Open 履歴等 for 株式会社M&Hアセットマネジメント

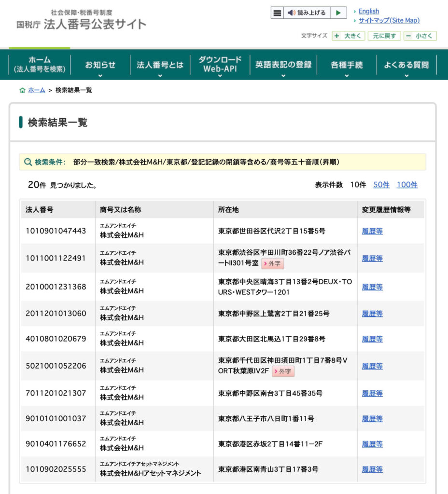[x=372, y=469]
